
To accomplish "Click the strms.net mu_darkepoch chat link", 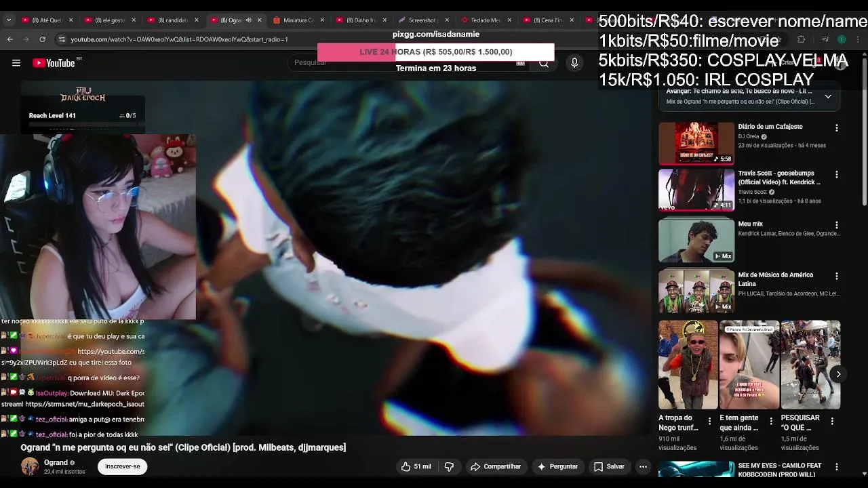I will point(85,404).
